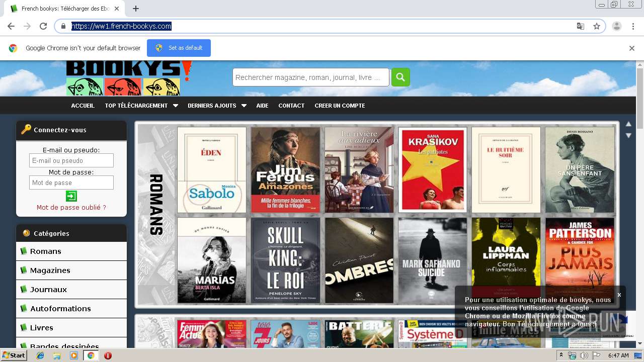Click the green search button
The width and height of the screenshot is (644, 362).
click(x=400, y=77)
